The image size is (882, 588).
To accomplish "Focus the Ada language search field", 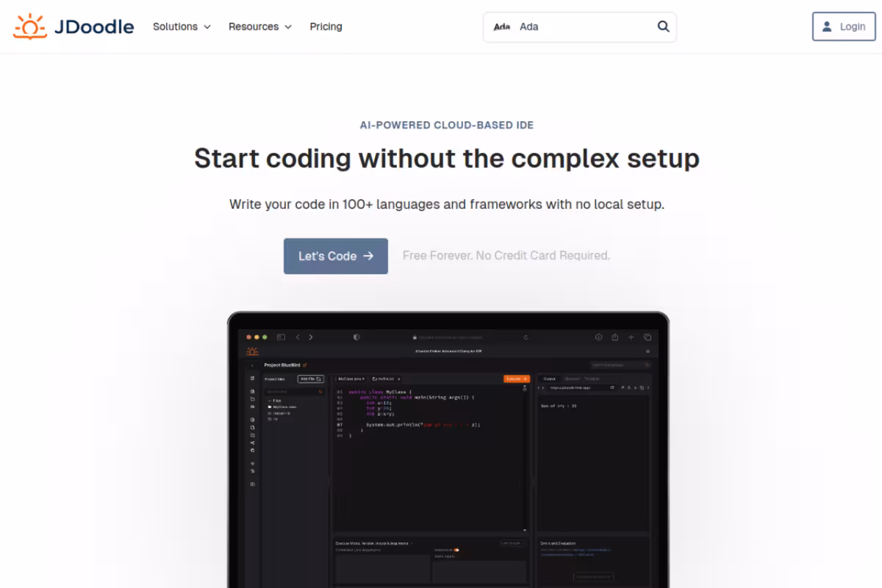I will pos(579,26).
